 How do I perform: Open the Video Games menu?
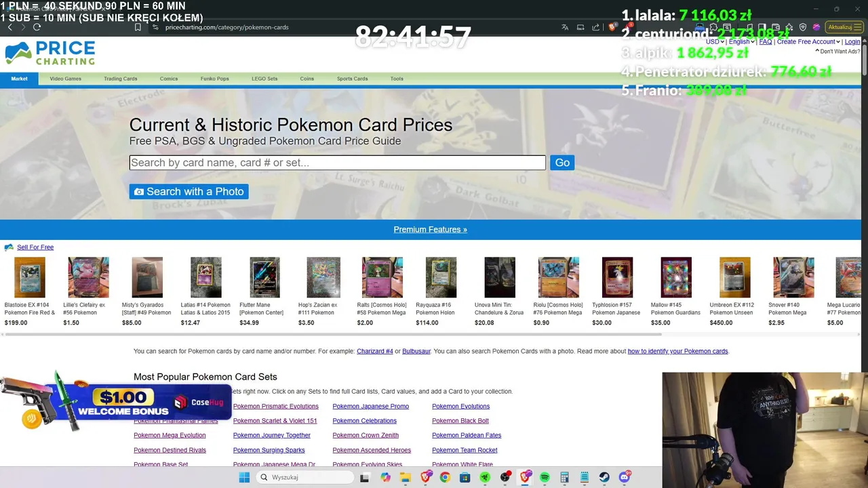coord(65,79)
